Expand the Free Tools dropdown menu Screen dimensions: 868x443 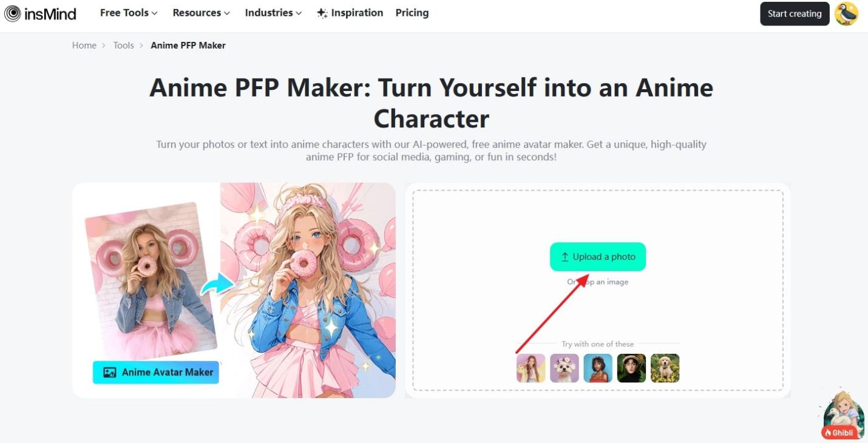[129, 13]
